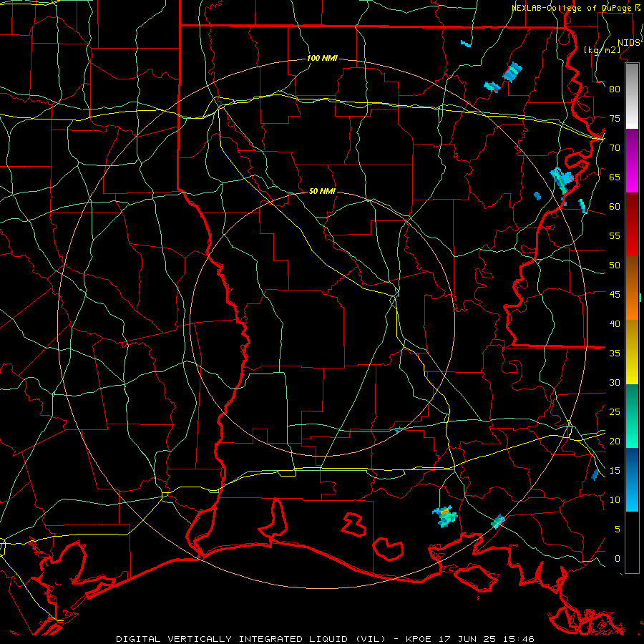Click the 75 value on the color scale

pos(615,118)
